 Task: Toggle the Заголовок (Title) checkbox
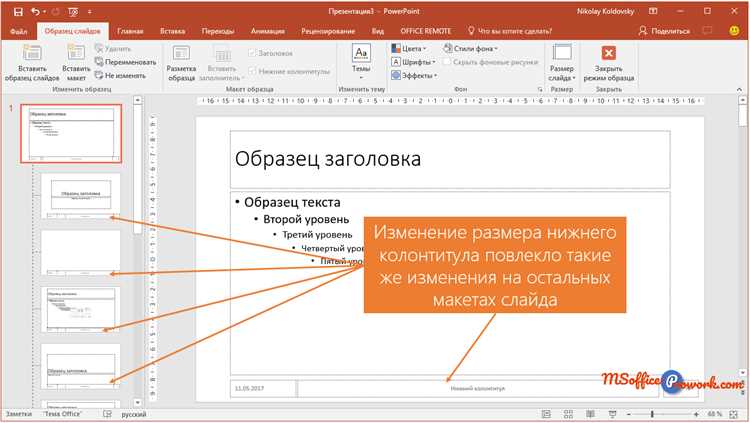[251, 54]
